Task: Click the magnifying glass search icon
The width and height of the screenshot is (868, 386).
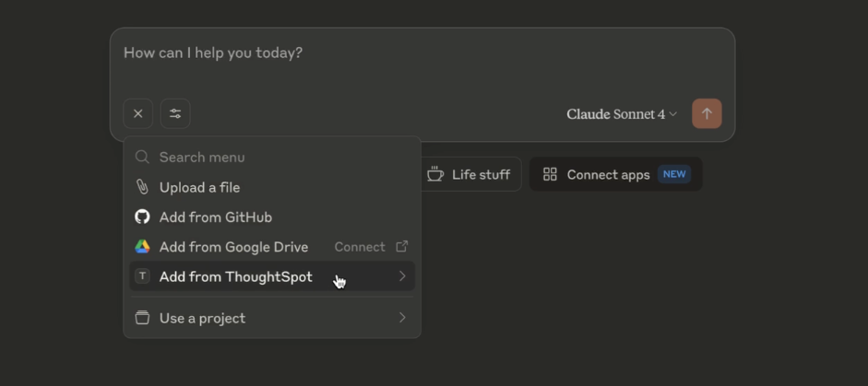Action: [142, 158]
